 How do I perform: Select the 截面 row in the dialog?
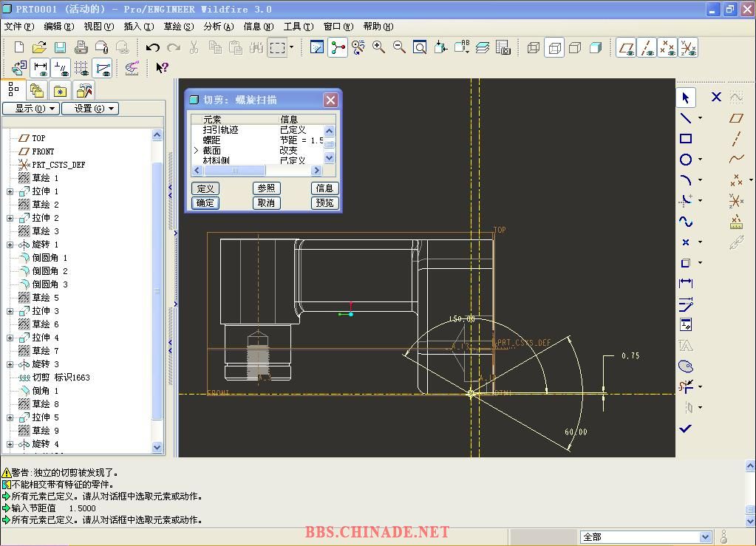(x=257, y=151)
